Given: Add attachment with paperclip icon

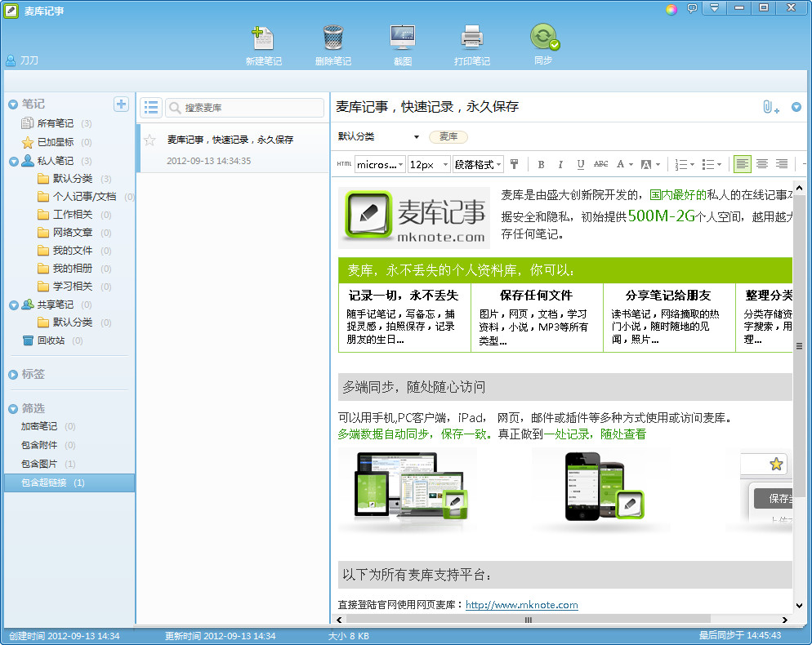Looking at the screenshot, I should tap(770, 107).
